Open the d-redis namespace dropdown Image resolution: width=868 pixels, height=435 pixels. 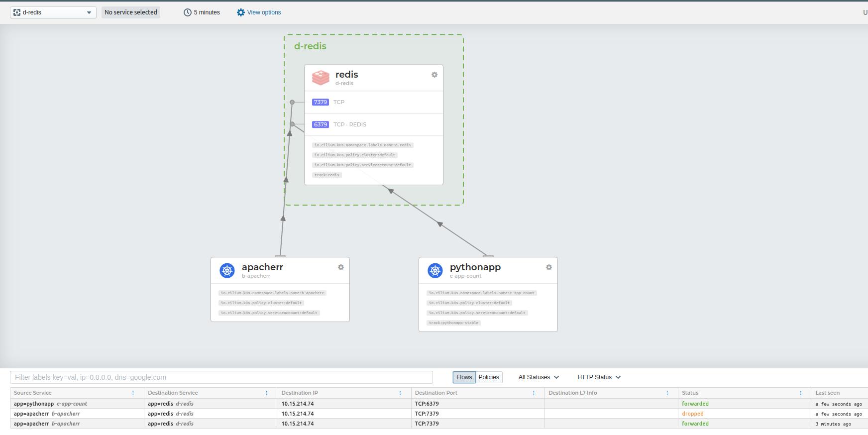pos(53,12)
